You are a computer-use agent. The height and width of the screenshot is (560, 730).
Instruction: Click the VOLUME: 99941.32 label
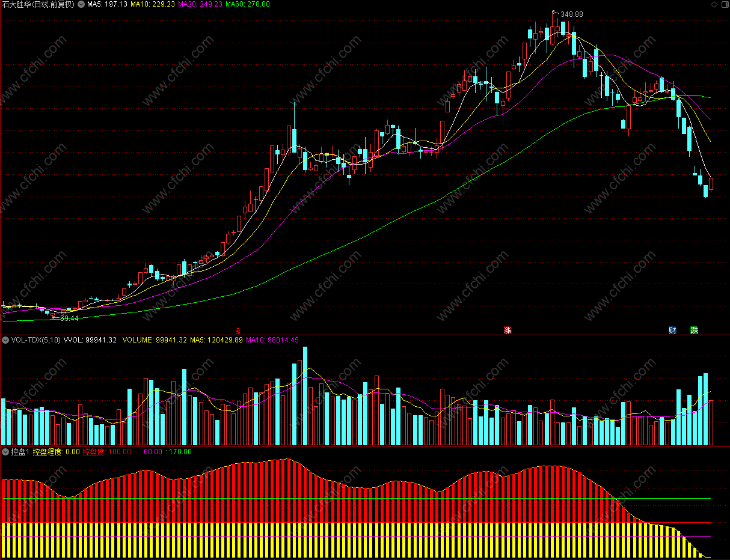coord(155,340)
